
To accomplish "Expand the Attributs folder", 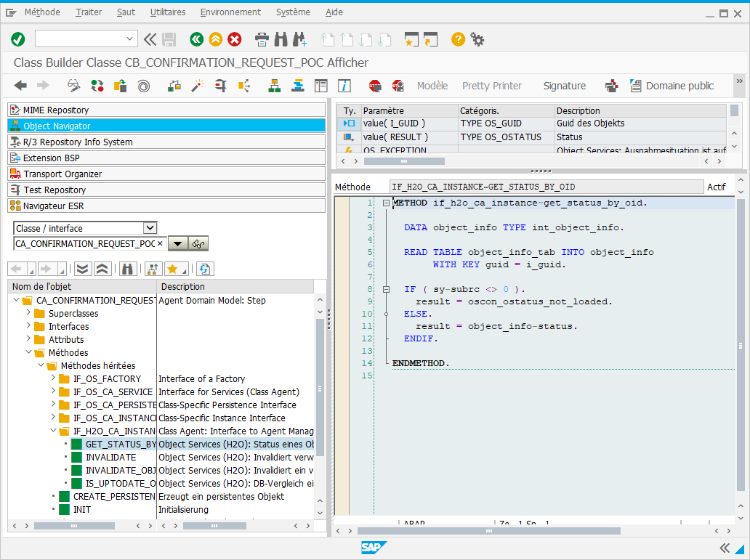I will pyautogui.click(x=28, y=338).
